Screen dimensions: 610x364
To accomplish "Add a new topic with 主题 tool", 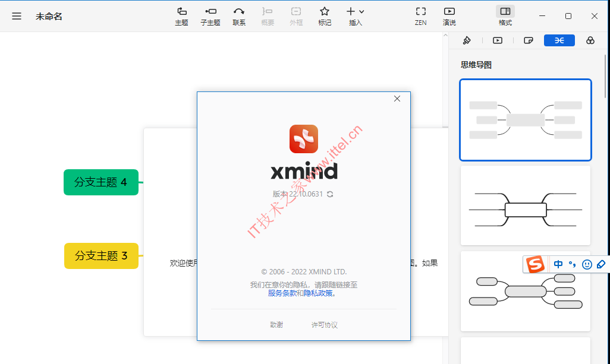I will coord(182,16).
